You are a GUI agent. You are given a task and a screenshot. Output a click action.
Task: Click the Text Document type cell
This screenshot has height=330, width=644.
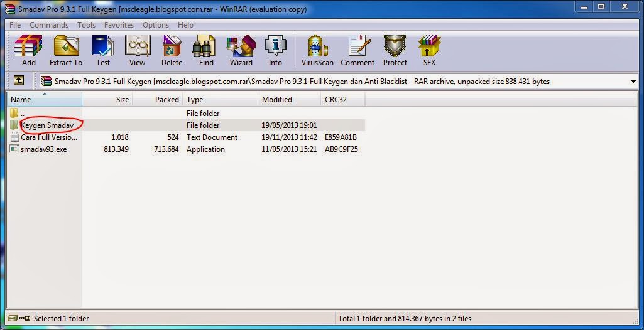coord(212,137)
